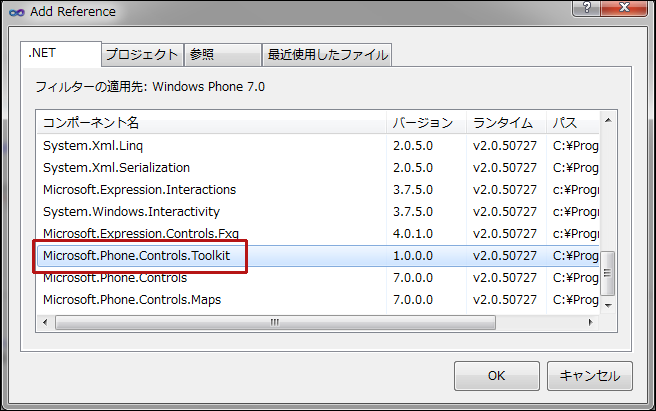Close the Add Reference dialog
The width and height of the screenshot is (656, 411).
click(624, 8)
